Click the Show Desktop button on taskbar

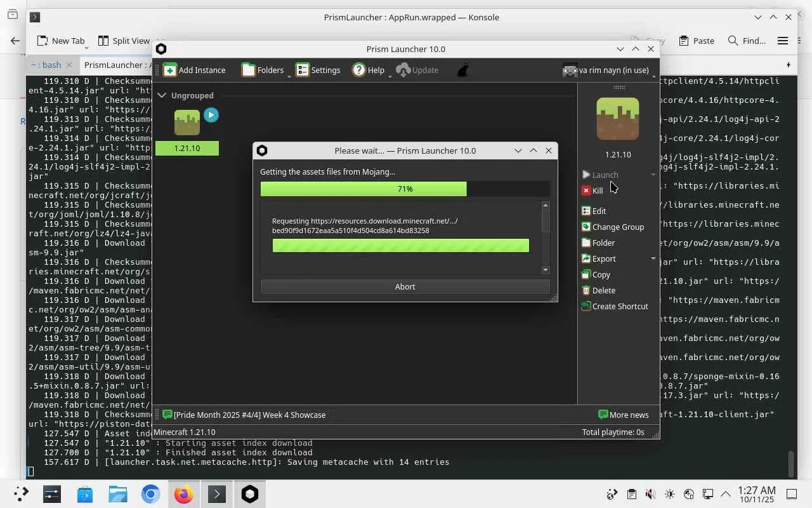792,494
